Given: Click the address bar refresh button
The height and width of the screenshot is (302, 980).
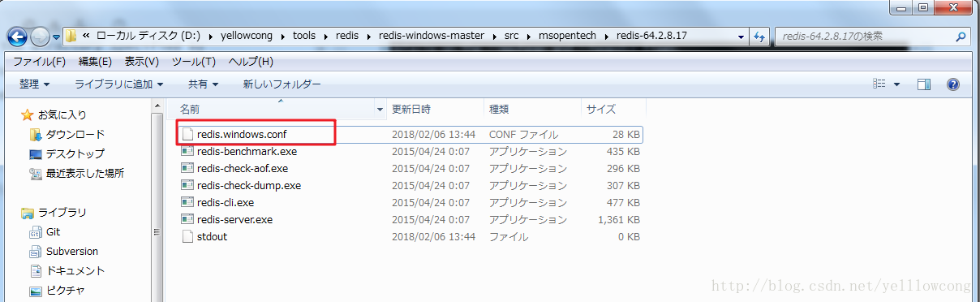Looking at the screenshot, I should pyautogui.click(x=760, y=37).
